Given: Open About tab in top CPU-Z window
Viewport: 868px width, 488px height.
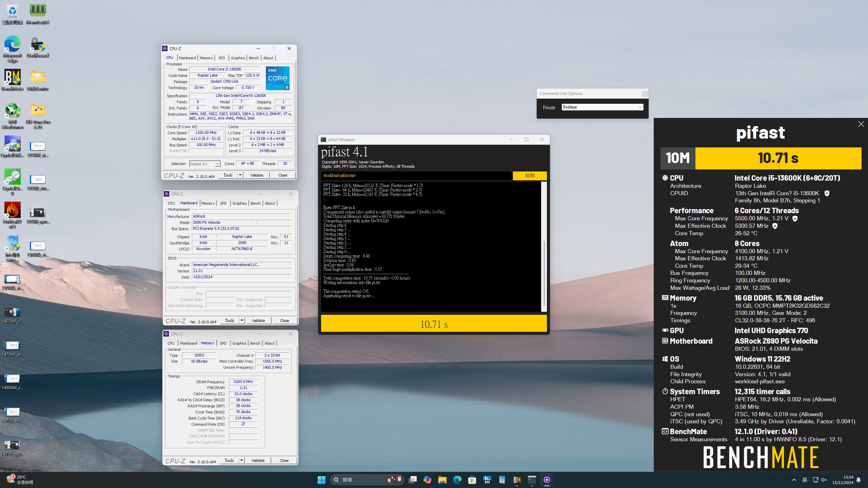Looking at the screenshot, I should click(268, 58).
